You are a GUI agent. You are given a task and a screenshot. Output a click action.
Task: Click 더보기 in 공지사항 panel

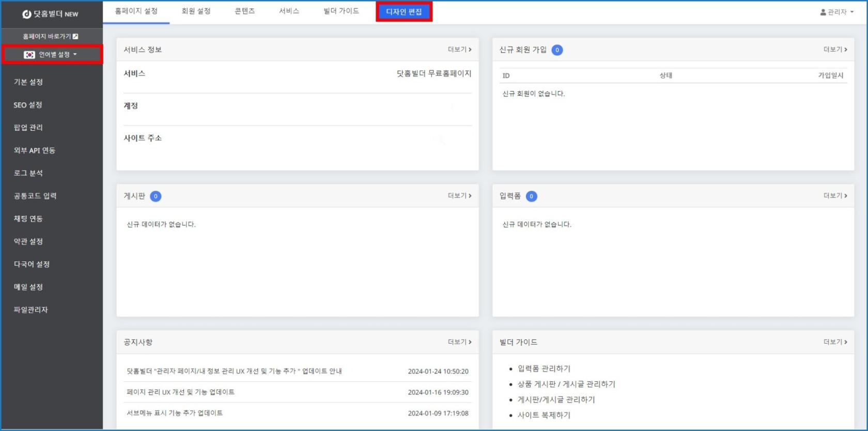(x=459, y=342)
